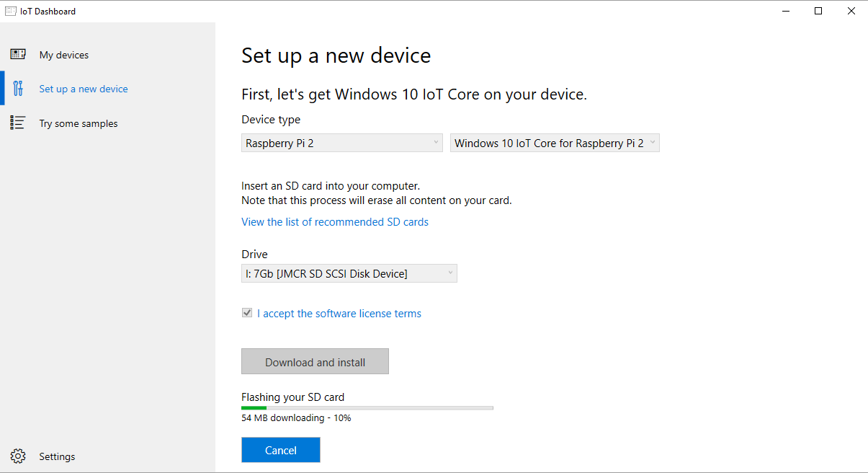The height and width of the screenshot is (473, 868).
Task: Click the Try some samples list icon
Action: (x=18, y=123)
